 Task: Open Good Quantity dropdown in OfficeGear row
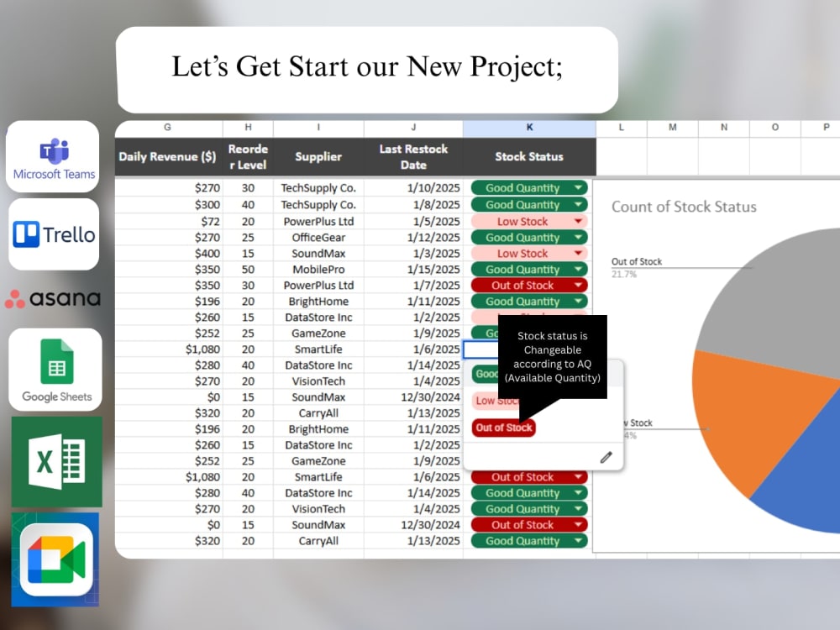(x=578, y=238)
